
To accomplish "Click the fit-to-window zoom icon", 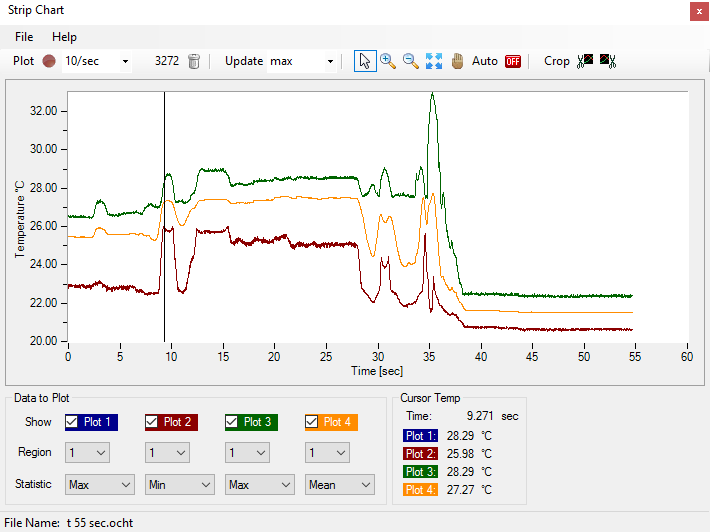I will tap(434, 61).
